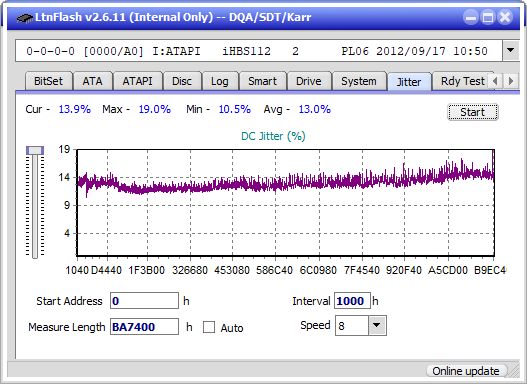
Task: Click the Measure Length field BA7400
Action: [x=144, y=327]
